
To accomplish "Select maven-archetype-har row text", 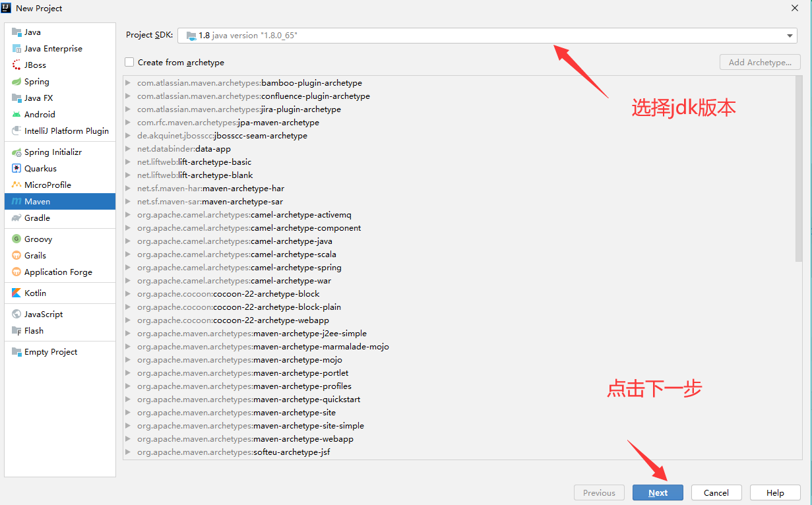I will 210,189.
